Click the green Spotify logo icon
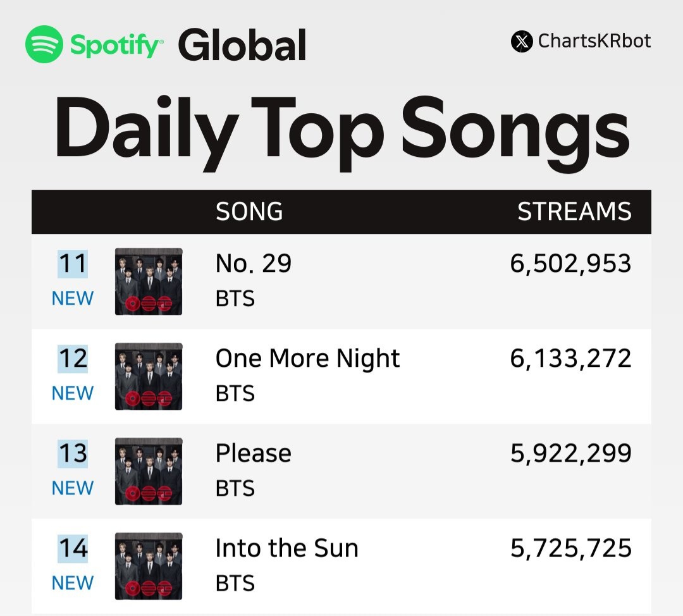 click(44, 44)
